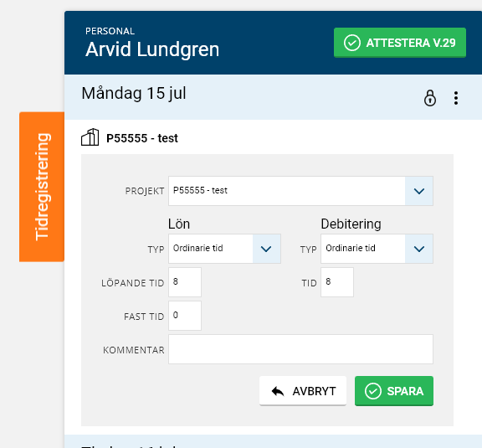Expand the Debitering Typ dropdown arrow

419,249
